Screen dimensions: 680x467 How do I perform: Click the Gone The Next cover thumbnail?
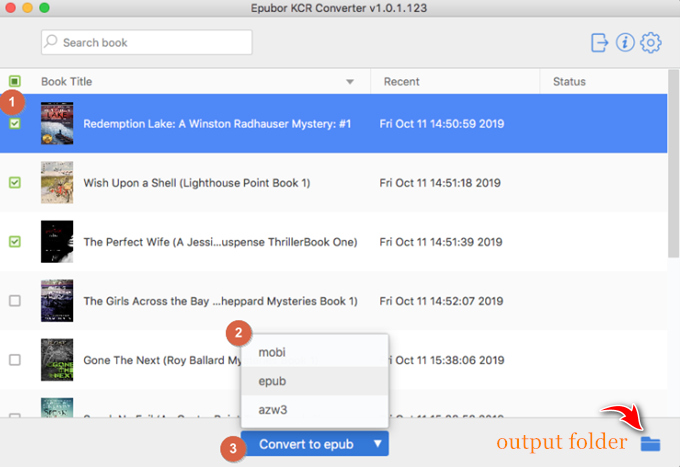(x=57, y=359)
